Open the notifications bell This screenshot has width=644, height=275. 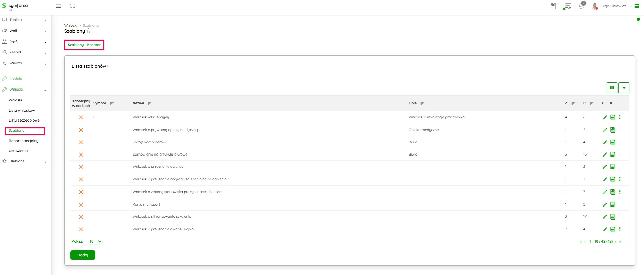(x=581, y=6)
